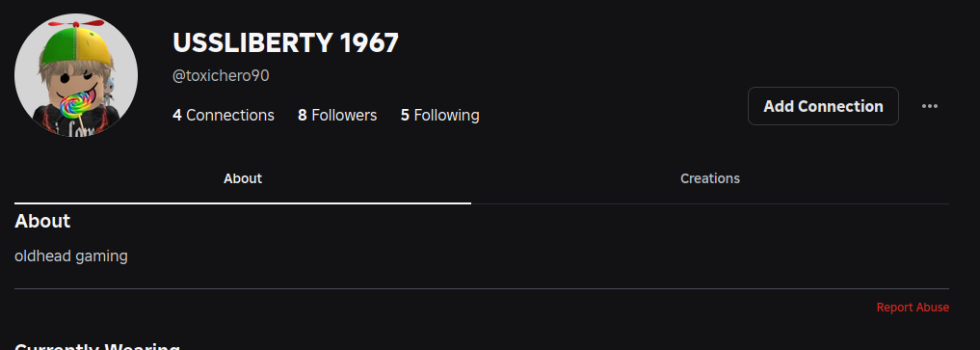
Task: Click the followers count number 8
Action: (303, 115)
